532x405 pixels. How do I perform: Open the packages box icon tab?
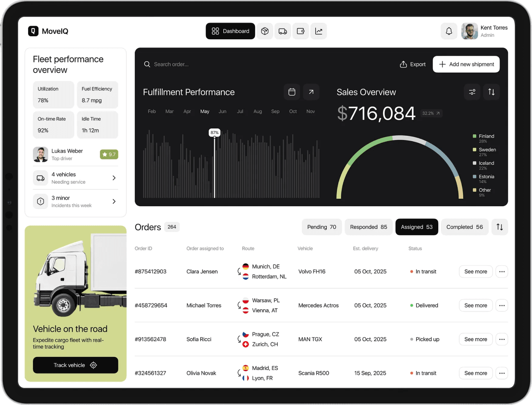265,31
